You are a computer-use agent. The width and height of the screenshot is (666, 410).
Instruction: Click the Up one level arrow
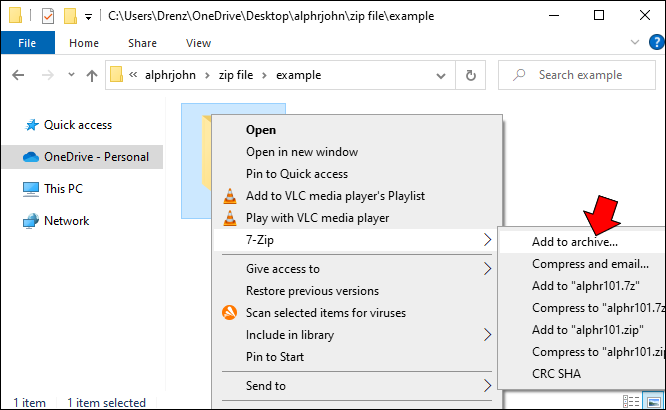[x=91, y=75]
